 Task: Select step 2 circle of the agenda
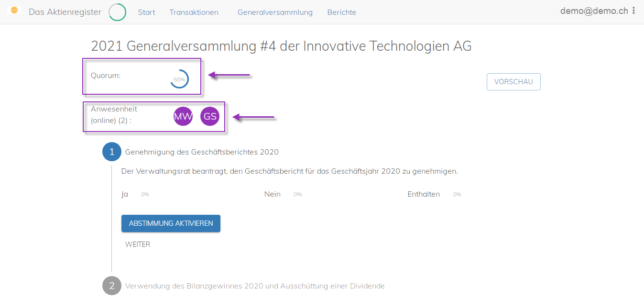[112, 286]
